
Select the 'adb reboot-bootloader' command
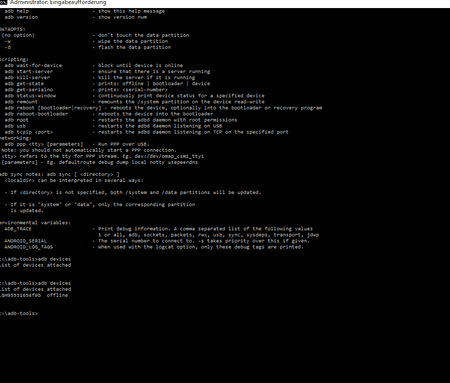pos(36,114)
